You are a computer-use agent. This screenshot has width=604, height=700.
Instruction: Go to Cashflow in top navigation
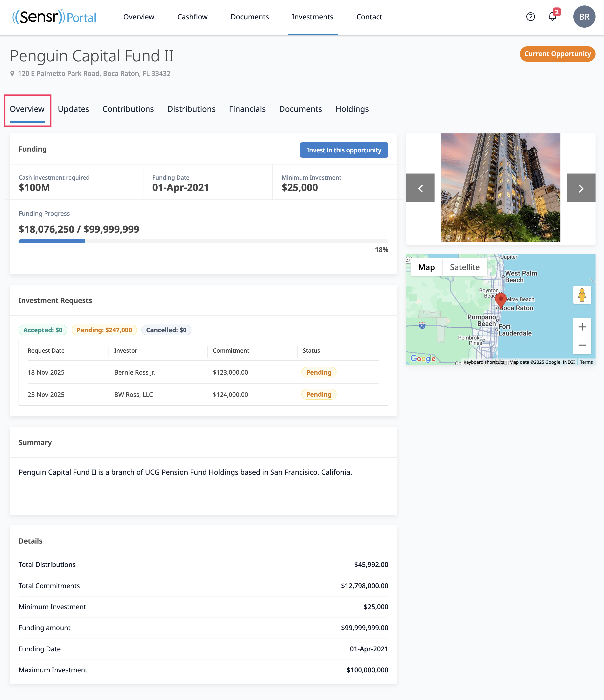(192, 17)
